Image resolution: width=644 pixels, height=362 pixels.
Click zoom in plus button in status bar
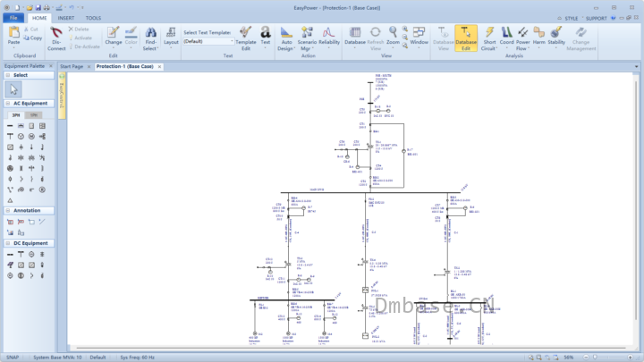pos(630,357)
